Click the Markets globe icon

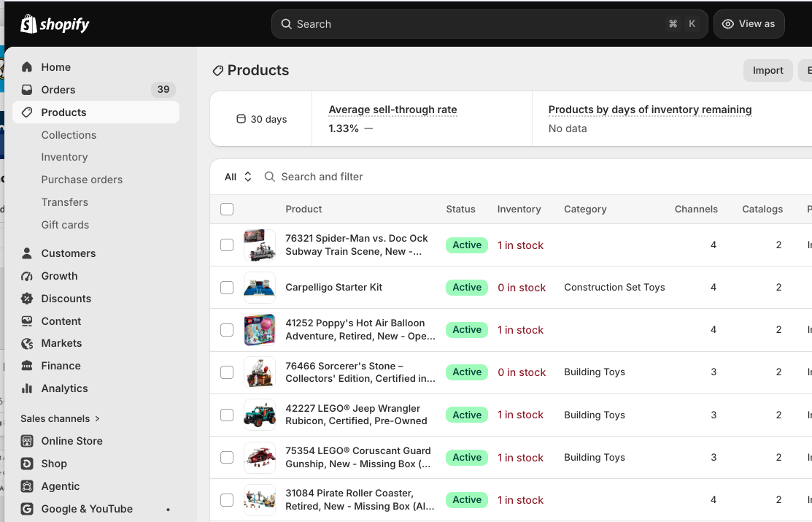point(27,343)
